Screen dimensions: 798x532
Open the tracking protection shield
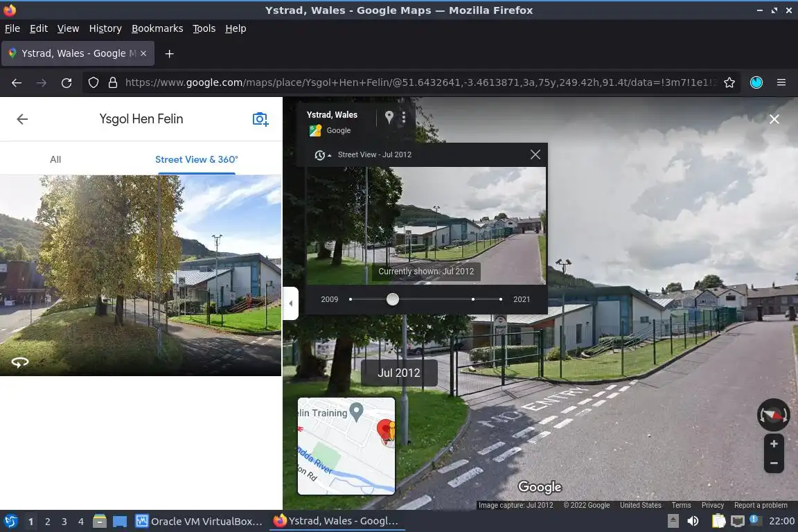93,82
